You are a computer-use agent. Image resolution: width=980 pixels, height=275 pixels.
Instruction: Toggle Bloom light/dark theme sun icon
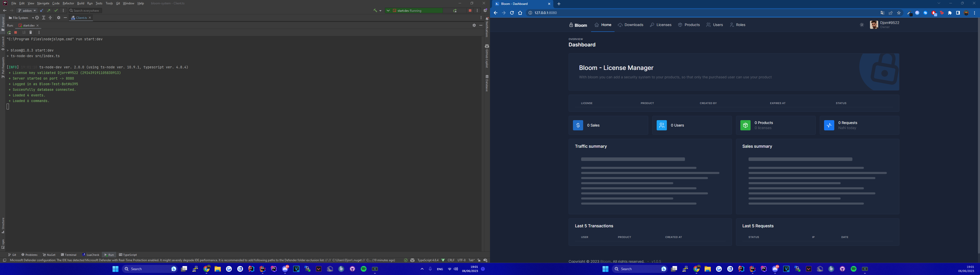click(x=862, y=25)
